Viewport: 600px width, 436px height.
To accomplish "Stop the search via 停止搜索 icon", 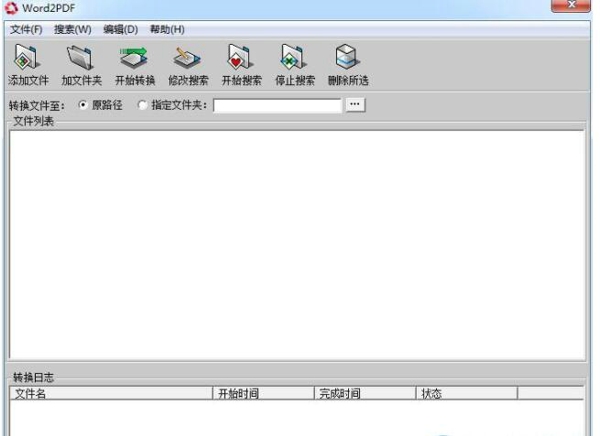I will click(294, 59).
